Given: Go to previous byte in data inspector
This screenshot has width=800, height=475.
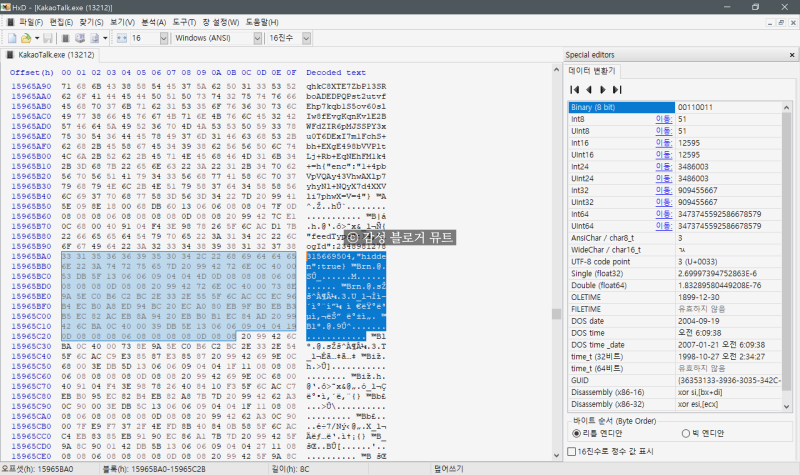Looking at the screenshot, I should (x=589, y=90).
